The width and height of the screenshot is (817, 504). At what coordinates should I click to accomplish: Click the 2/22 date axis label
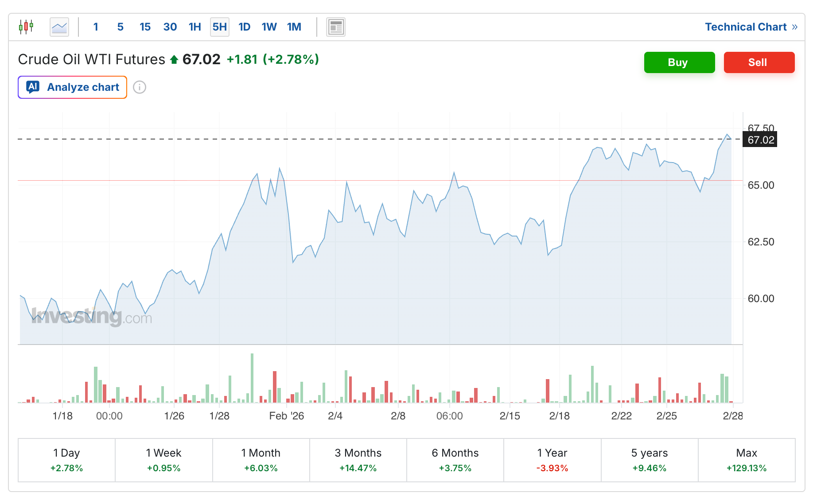(622, 416)
